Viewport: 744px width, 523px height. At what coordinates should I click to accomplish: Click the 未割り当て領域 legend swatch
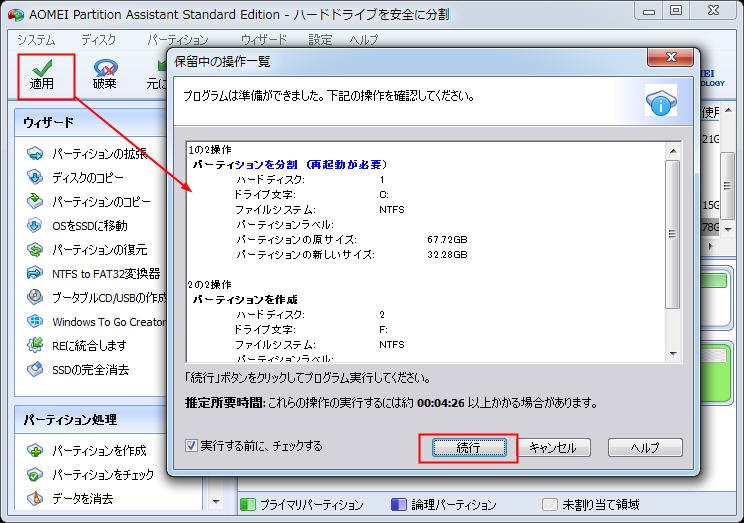click(549, 504)
